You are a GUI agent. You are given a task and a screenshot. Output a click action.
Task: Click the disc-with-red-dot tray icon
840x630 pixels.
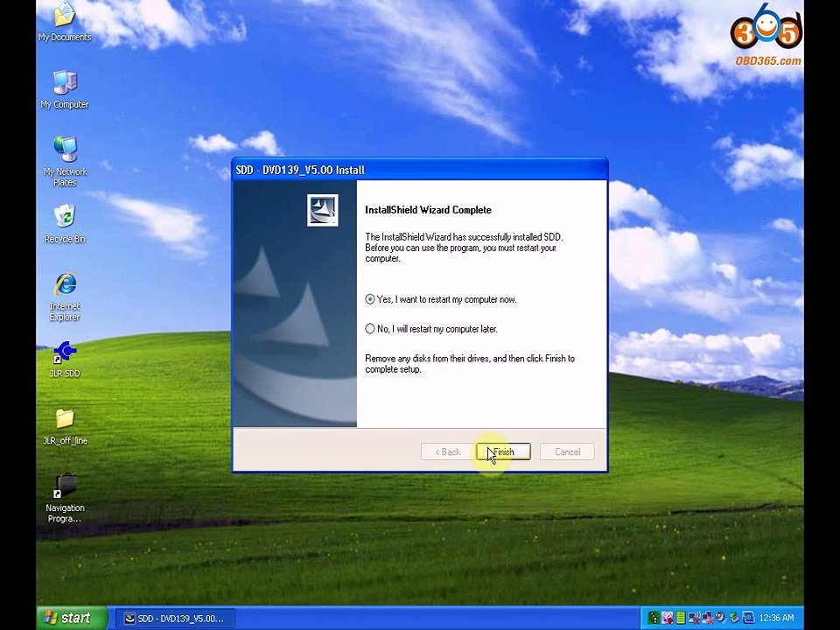click(668, 618)
